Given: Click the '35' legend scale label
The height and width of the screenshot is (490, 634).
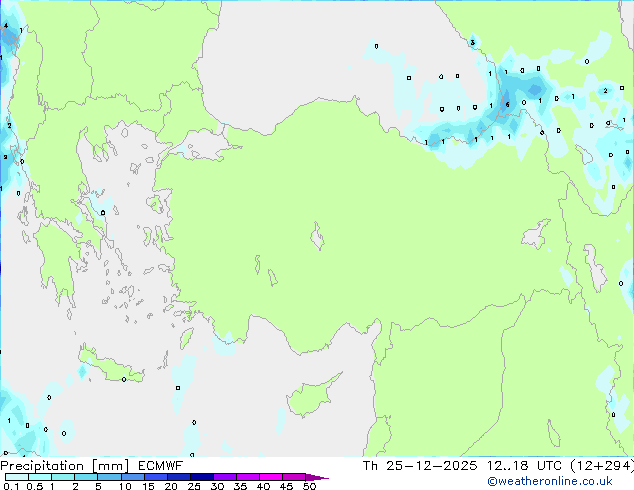Looking at the screenshot, I should [240, 486].
